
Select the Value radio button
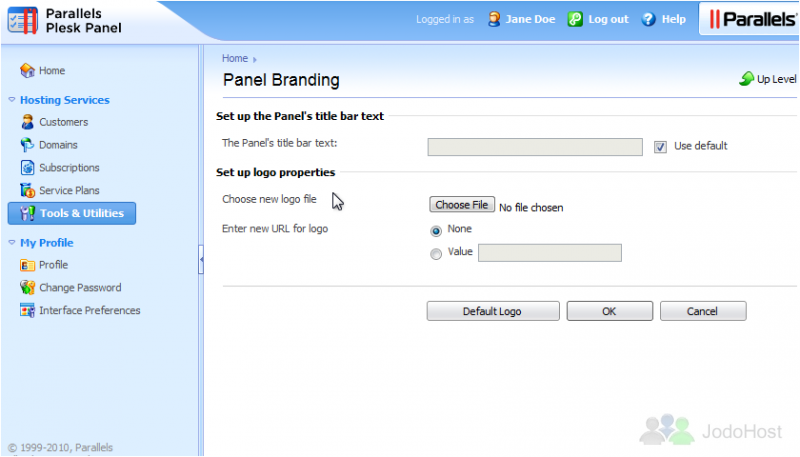tap(436, 253)
